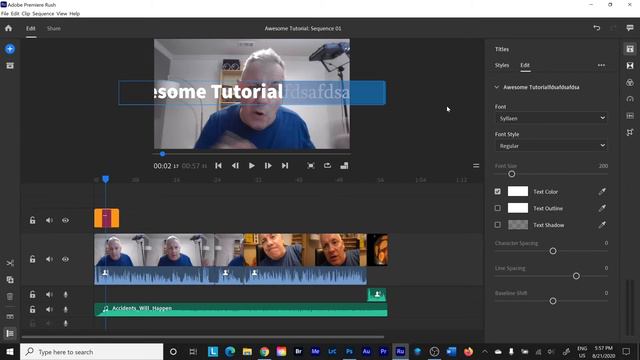Lock the main video track

click(32, 259)
